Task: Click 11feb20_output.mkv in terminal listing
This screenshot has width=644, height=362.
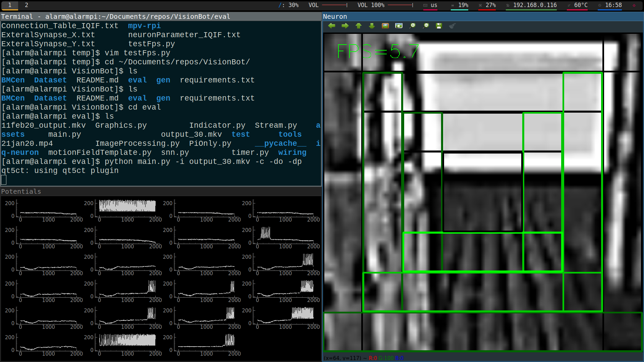Action: pyautogui.click(x=44, y=125)
